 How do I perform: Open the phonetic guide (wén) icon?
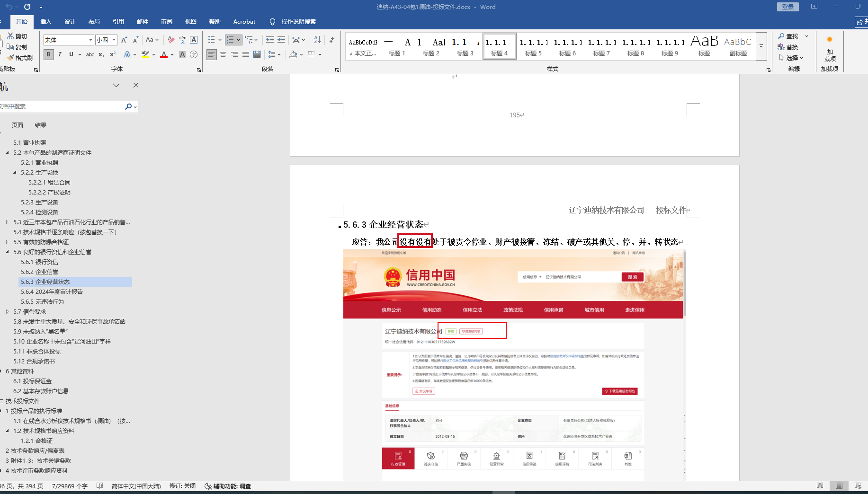[x=182, y=40]
